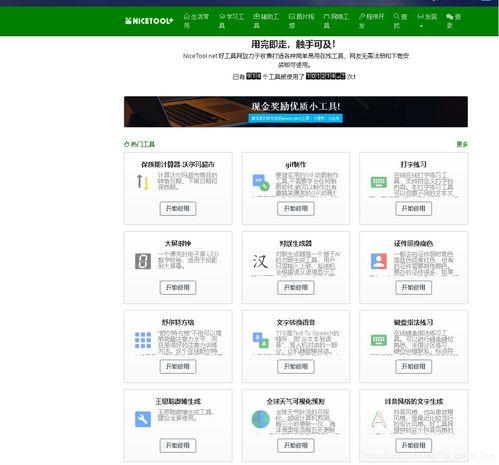The image size is (499, 465).
Task: Click the usage count digits before 次
Action: 326,76
